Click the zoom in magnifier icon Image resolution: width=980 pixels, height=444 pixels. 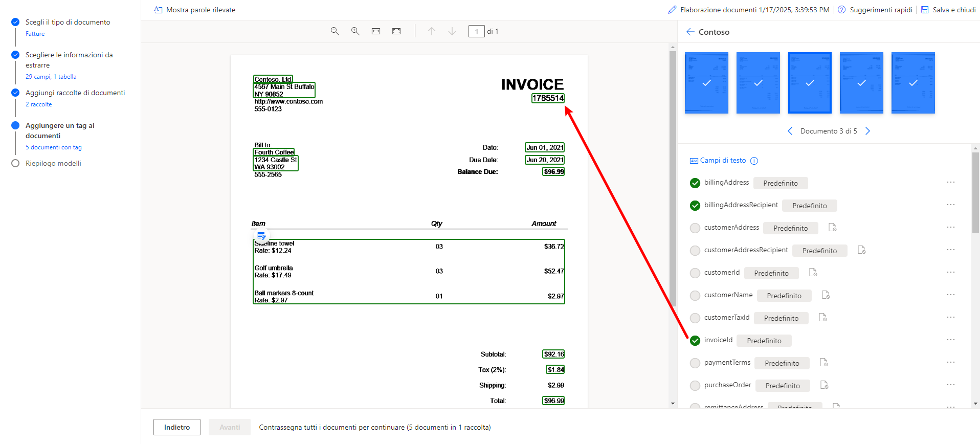[355, 31]
